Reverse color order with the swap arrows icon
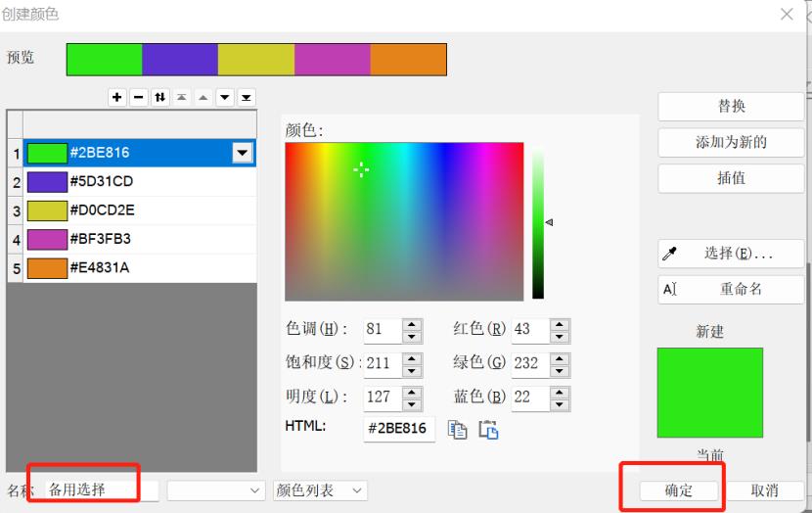The height and width of the screenshot is (513, 812). point(160,97)
